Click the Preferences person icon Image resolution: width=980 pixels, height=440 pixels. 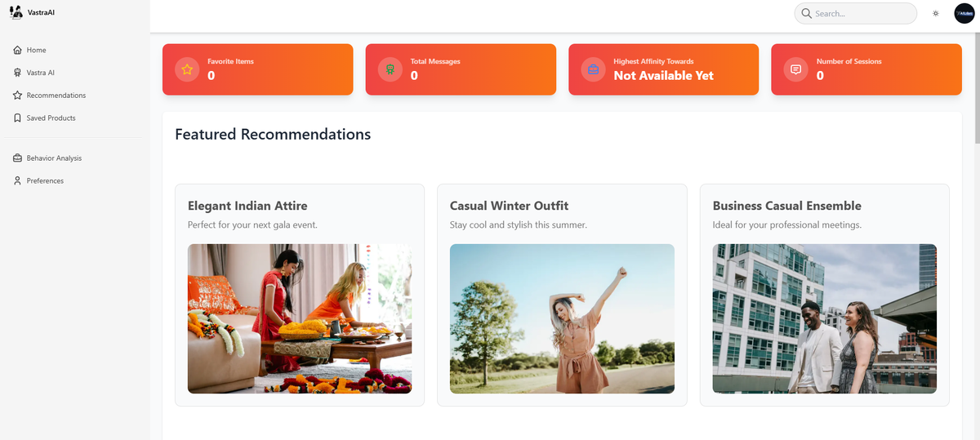[17, 181]
